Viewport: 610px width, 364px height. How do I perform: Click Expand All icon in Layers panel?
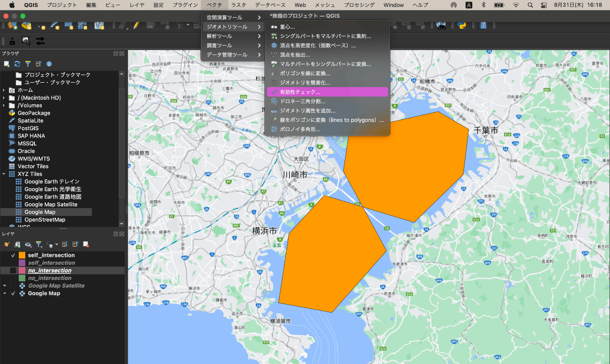[x=64, y=244]
